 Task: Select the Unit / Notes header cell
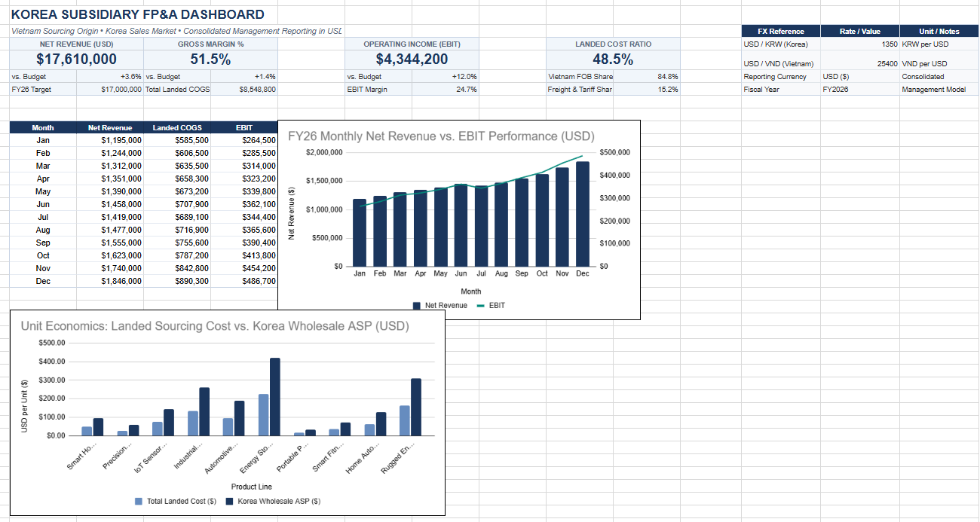point(939,31)
